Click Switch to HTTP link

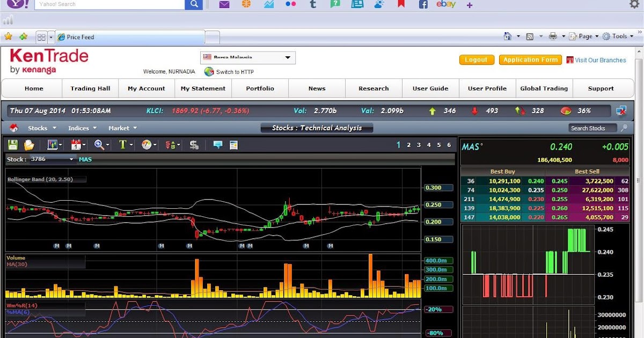point(235,72)
